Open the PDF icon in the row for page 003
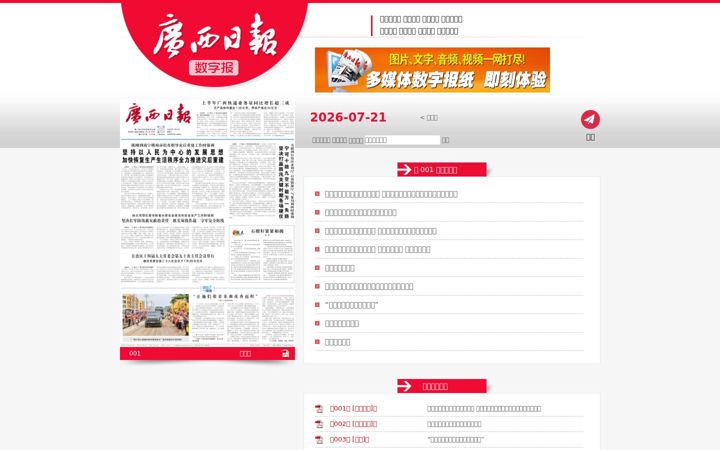720x450 pixels. (x=319, y=439)
